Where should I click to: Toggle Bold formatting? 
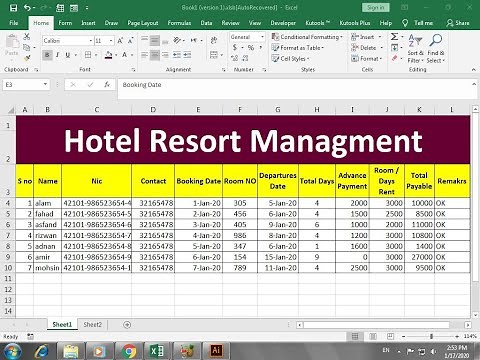(x=47, y=55)
